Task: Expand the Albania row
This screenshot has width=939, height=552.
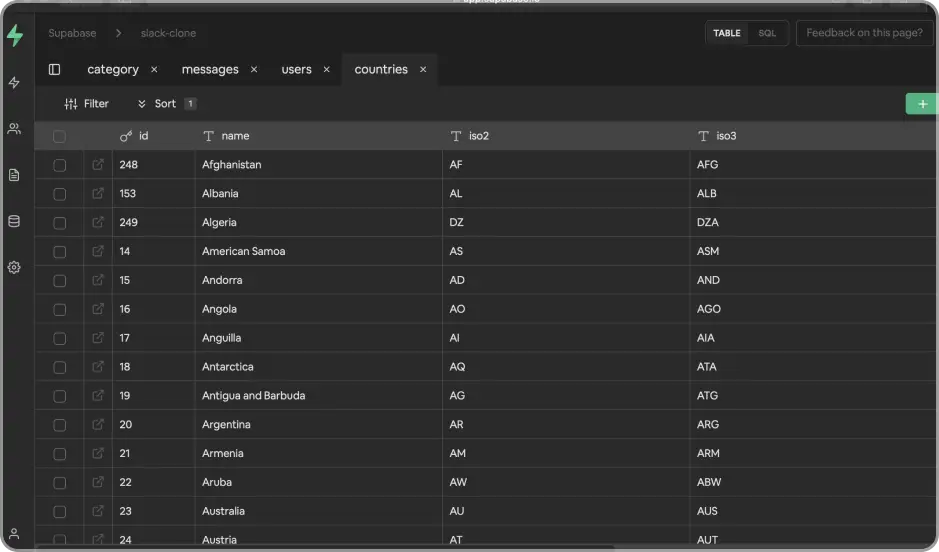Action: point(98,193)
